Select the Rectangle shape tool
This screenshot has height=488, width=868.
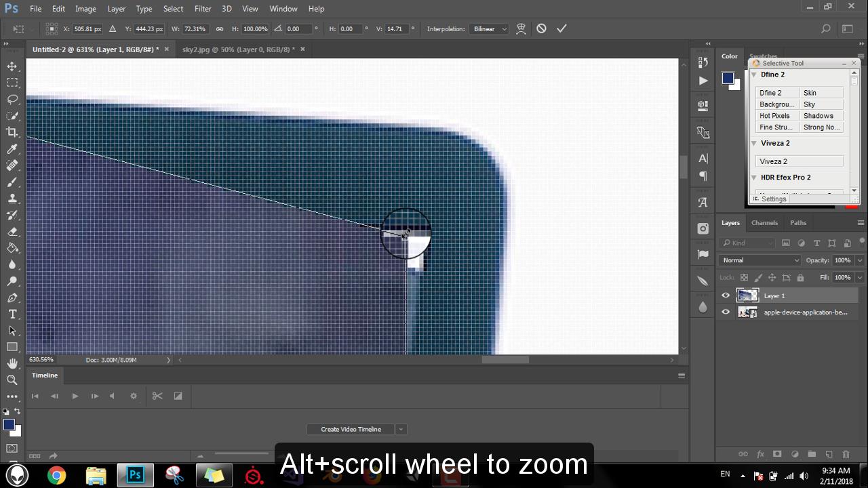[x=12, y=347]
